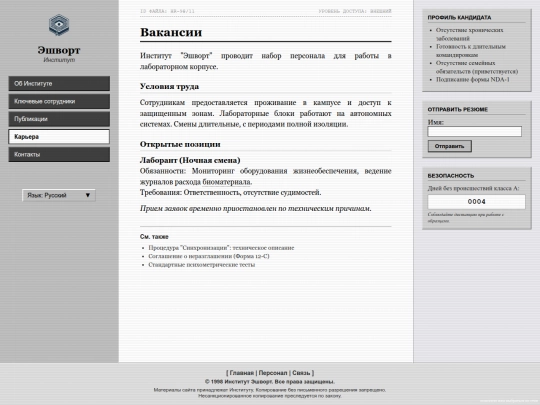The height and width of the screenshot is (405, 540).
Task: Click the Требования: Ответственность line
Action: click(x=230, y=193)
